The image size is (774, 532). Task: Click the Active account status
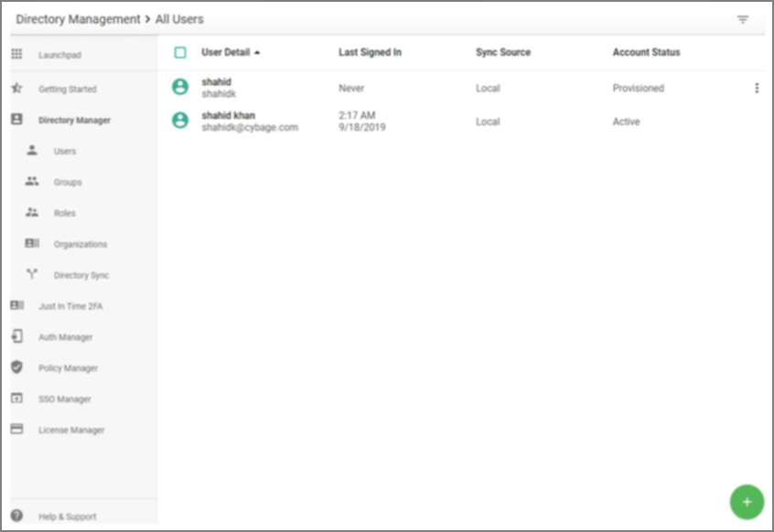626,122
